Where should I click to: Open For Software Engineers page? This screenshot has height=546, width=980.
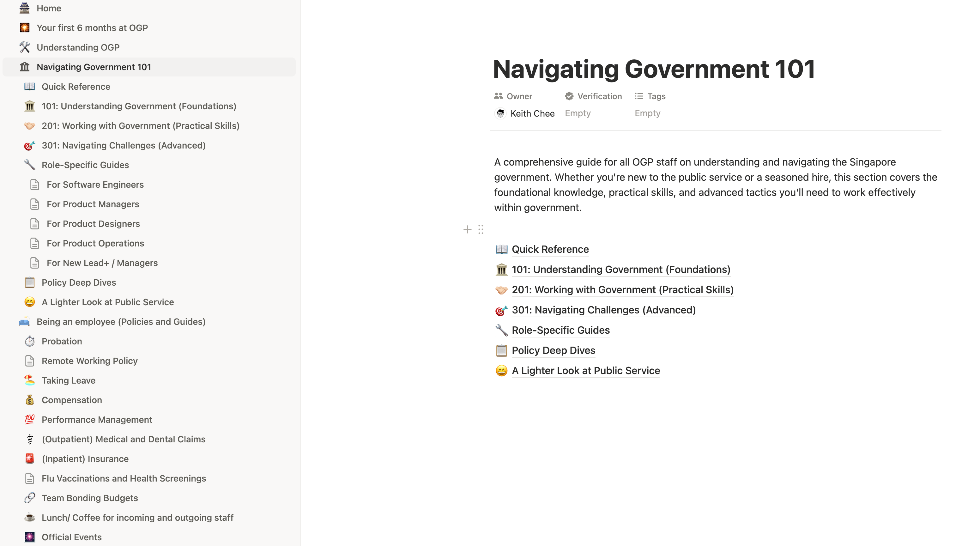tap(95, 185)
